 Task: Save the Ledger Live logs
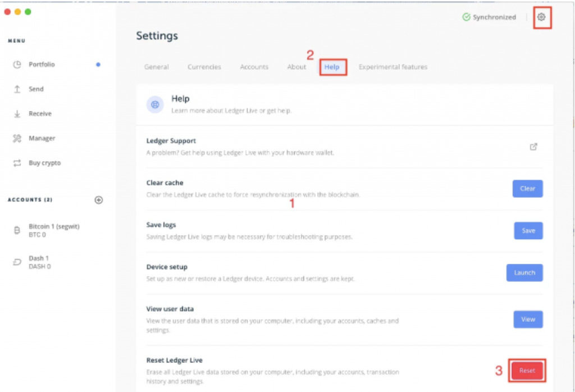click(528, 231)
